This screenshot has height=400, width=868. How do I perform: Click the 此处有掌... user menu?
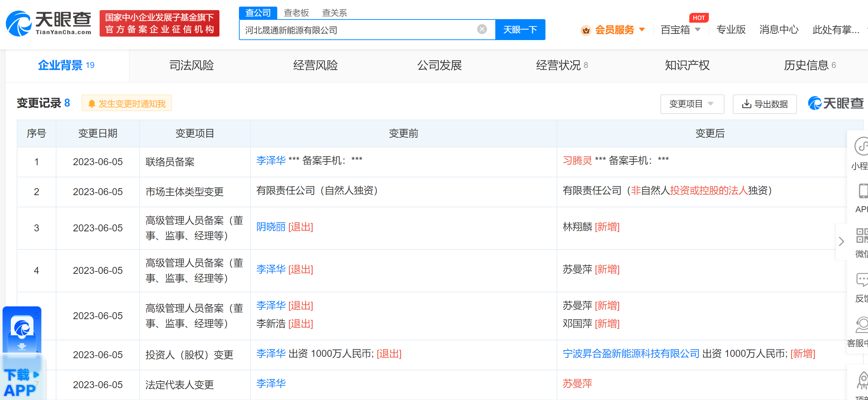pos(836,30)
